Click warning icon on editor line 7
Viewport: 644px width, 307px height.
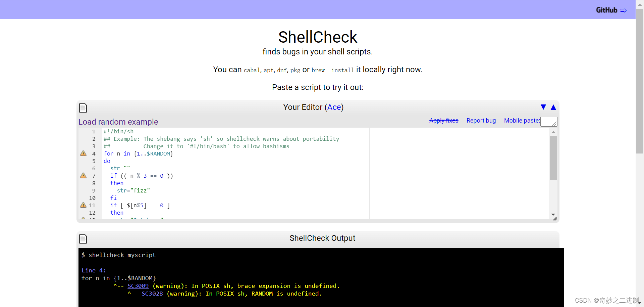pos(83,176)
